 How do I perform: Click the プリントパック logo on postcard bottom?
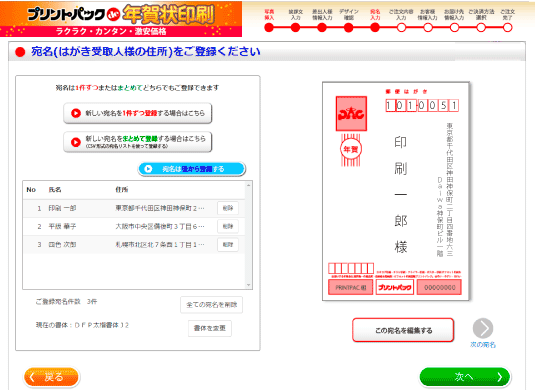pos(394,287)
